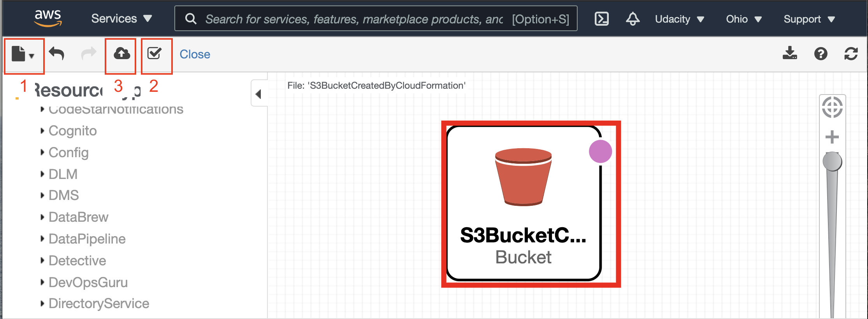
Task: Open the Ohio region dropdown
Action: (x=743, y=19)
